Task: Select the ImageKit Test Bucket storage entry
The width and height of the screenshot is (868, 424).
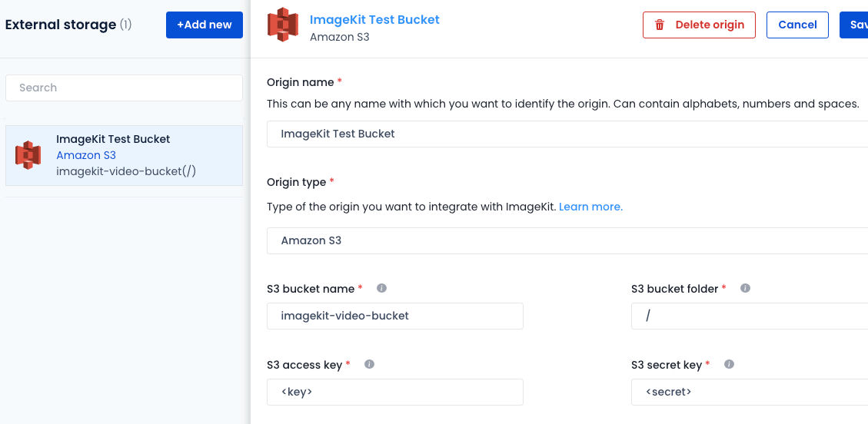Action: point(124,155)
